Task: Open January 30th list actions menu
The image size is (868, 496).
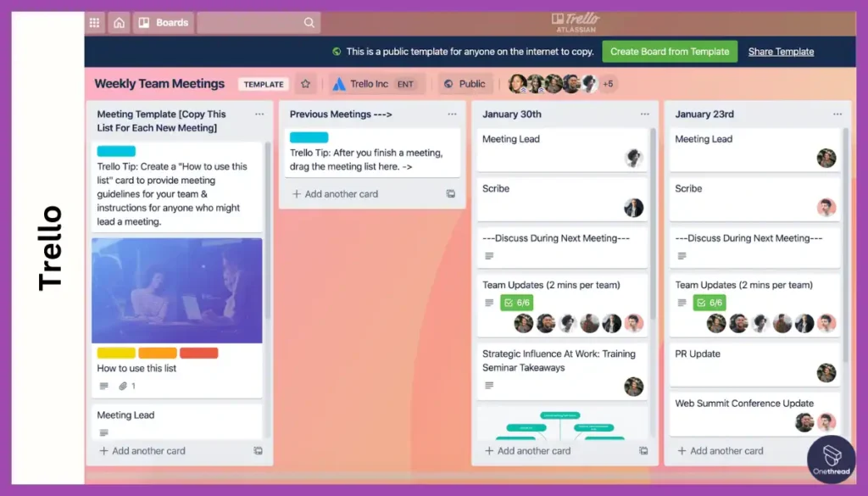Action: [x=644, y=114]
